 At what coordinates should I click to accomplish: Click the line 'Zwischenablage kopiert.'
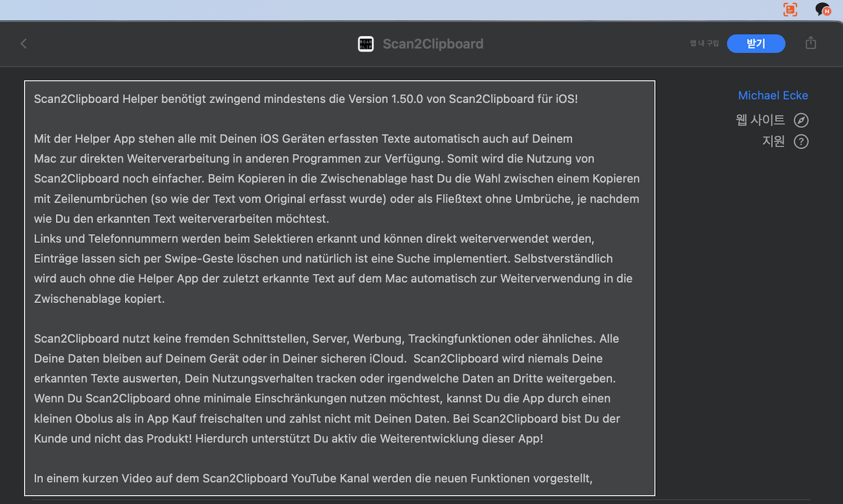click(x=99, y=299)
